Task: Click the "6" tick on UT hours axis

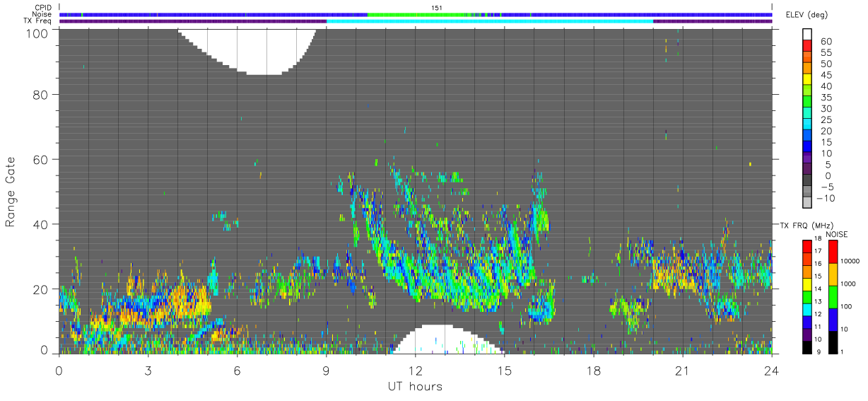Action: point(237,371)
